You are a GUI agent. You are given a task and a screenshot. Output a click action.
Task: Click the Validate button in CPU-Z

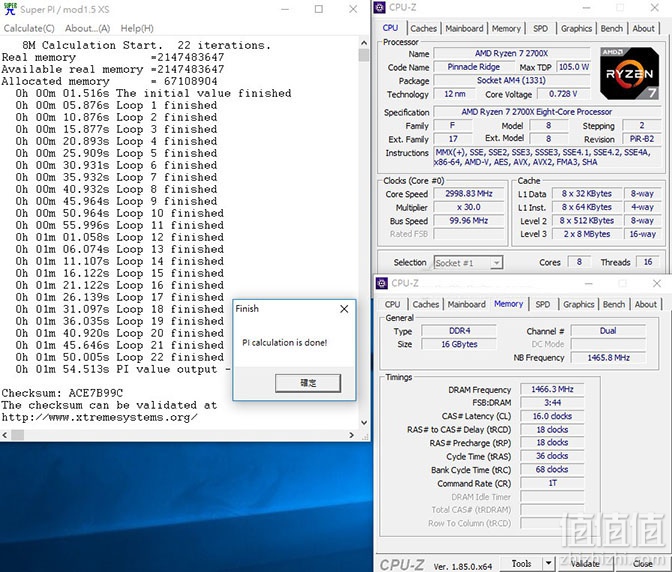585,563
